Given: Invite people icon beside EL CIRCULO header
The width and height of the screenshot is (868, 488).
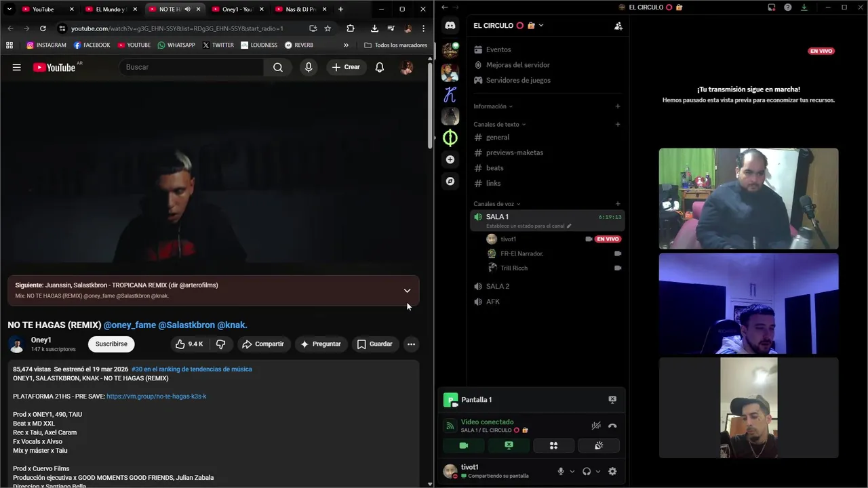Looking at the screenshot, I should point(618,26).
